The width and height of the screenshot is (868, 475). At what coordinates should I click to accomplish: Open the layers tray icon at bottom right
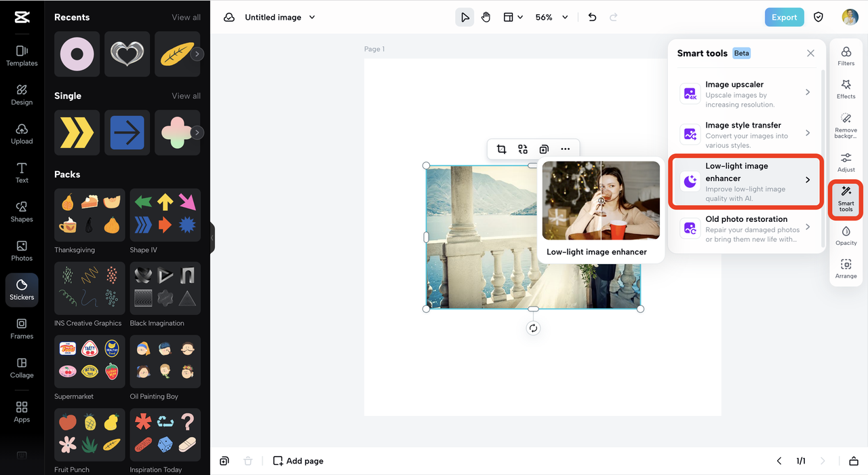click(x=854, y=461)
